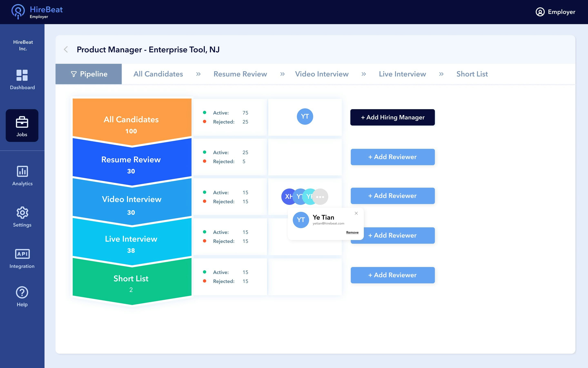Click the funnel filter icon in Pipeline tab
The height and width of the screenshot is (368, 588).
pyautogui.click(x=74, y=74)
